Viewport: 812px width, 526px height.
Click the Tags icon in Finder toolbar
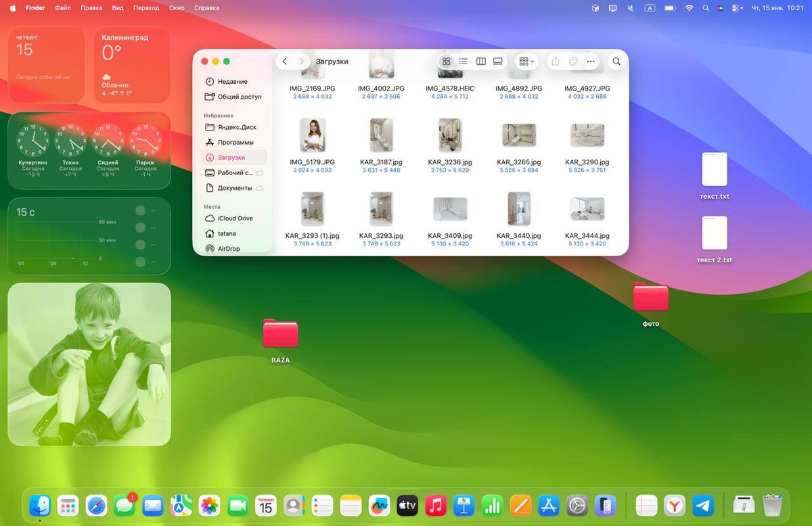[573, 62]
